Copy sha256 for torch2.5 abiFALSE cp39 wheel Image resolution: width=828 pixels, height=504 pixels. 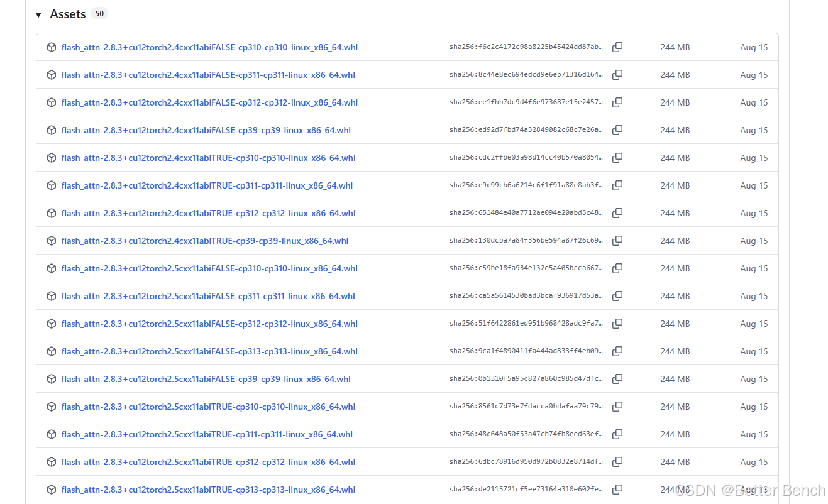click(617, 379)
